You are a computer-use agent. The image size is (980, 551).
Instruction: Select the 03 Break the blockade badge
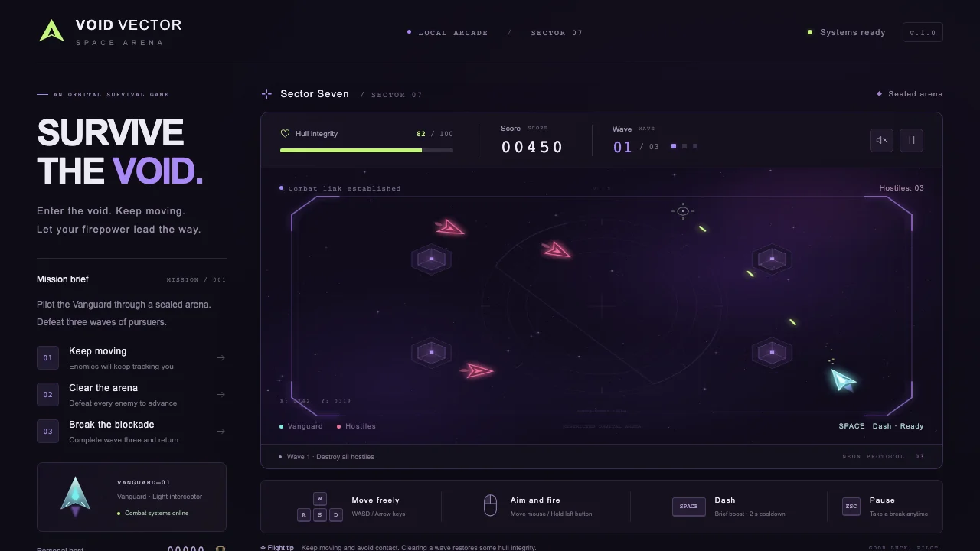click(47, 431)
